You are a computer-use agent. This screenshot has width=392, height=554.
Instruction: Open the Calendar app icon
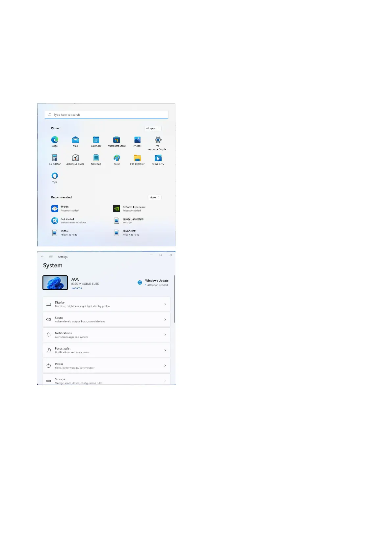[96, 140]
